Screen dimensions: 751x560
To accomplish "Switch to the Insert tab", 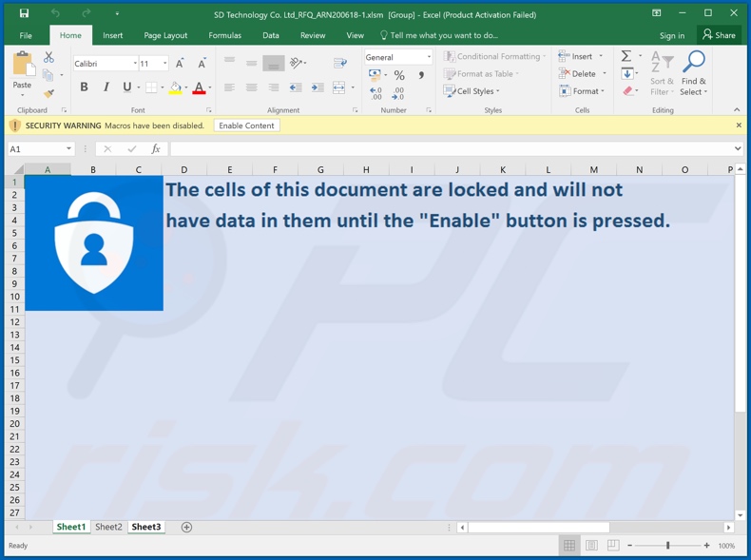I will [x=112, y=35].
